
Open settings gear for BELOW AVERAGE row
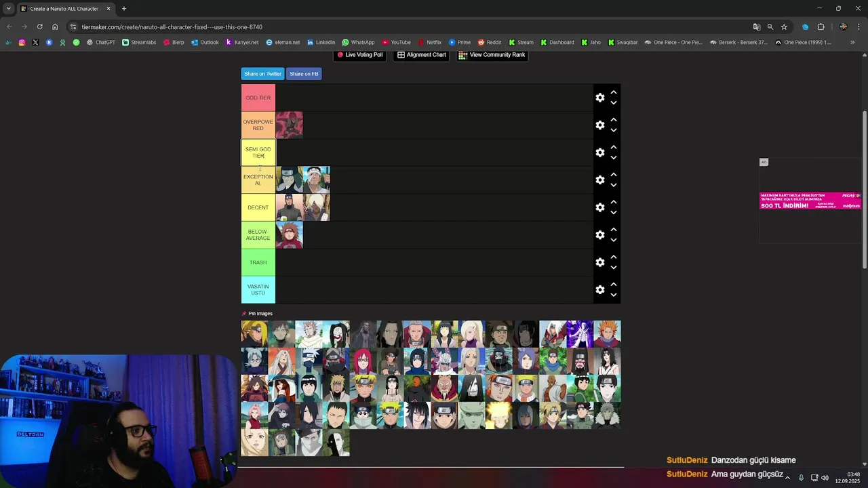600,235
